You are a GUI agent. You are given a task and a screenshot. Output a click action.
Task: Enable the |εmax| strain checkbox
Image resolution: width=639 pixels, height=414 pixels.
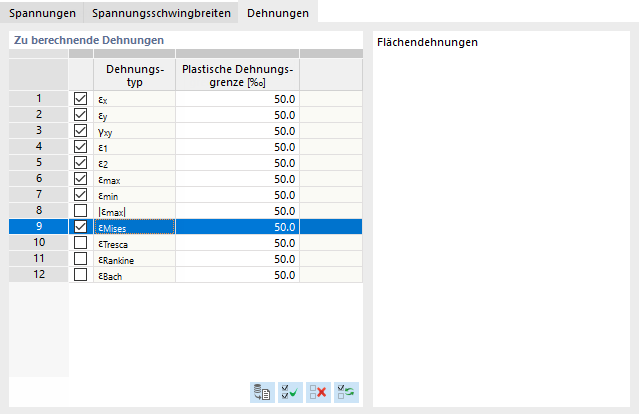(x=81, y=211)
